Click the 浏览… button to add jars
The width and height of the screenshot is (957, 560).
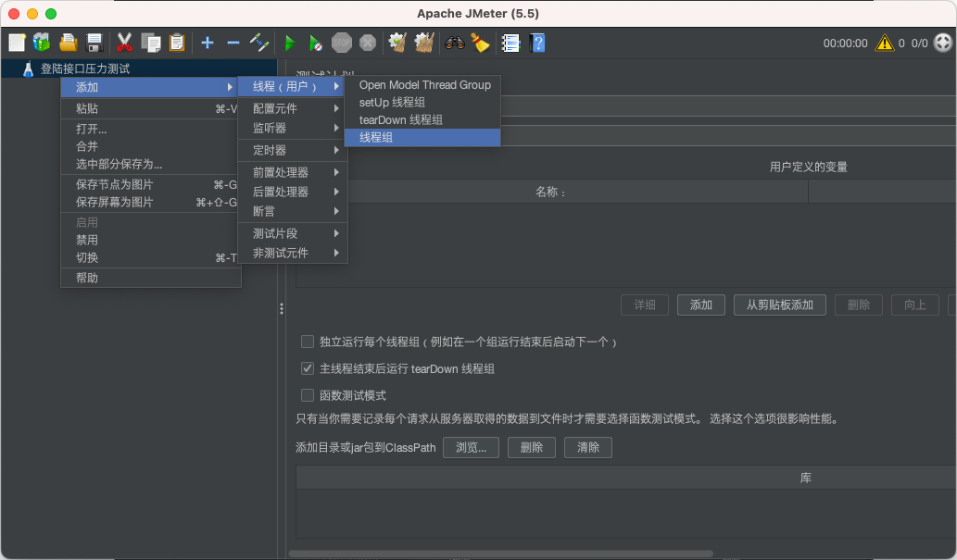[471, 447]
